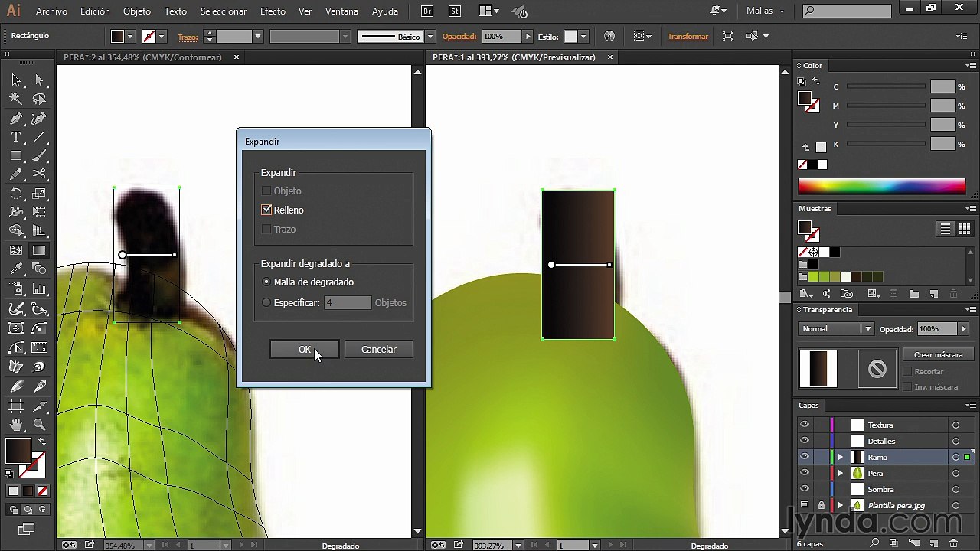Select the Direct Selection tool
The width and height of the screenshot is (980, 551).
point(39,80)
